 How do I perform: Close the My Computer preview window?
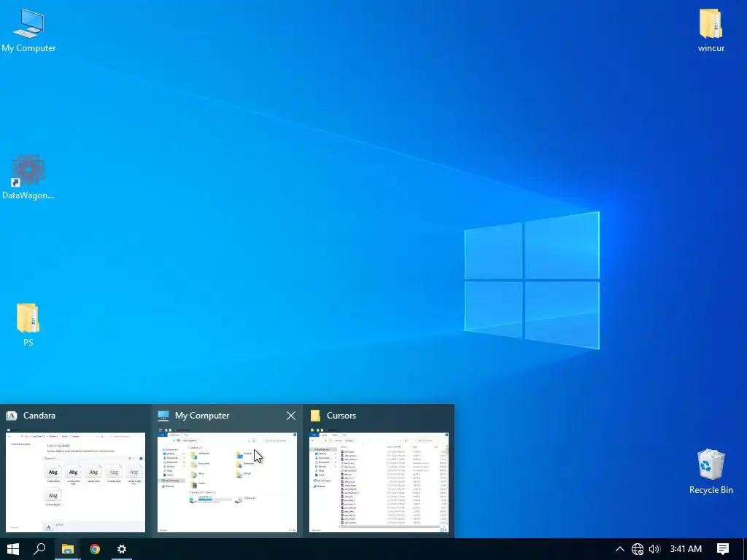pyautogui.click(x=291, y=416)
